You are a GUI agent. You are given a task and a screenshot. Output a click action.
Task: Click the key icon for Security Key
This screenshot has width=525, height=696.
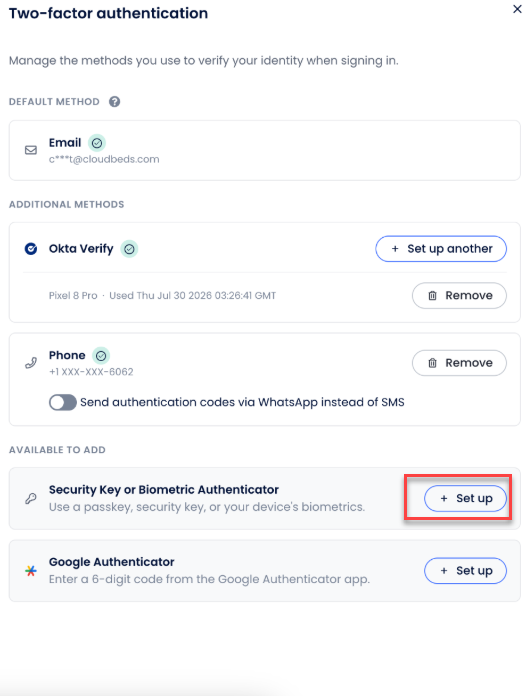tap(31, 498)
